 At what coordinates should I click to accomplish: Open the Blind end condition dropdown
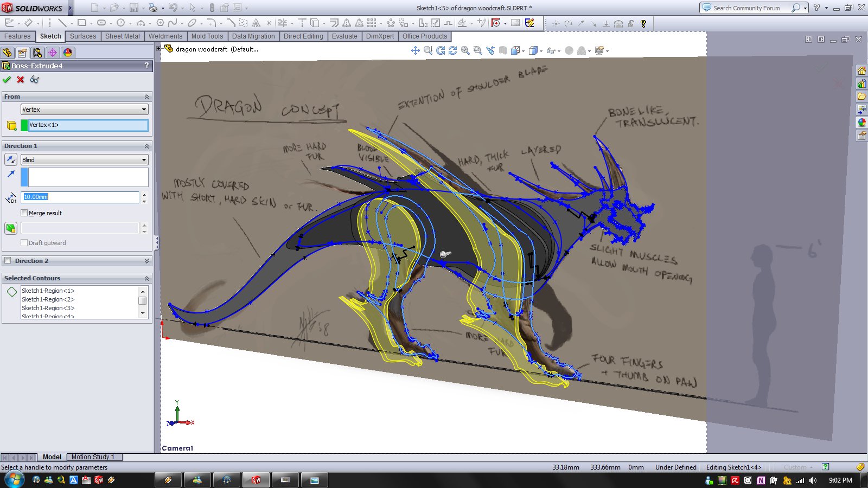click(84, 160)
